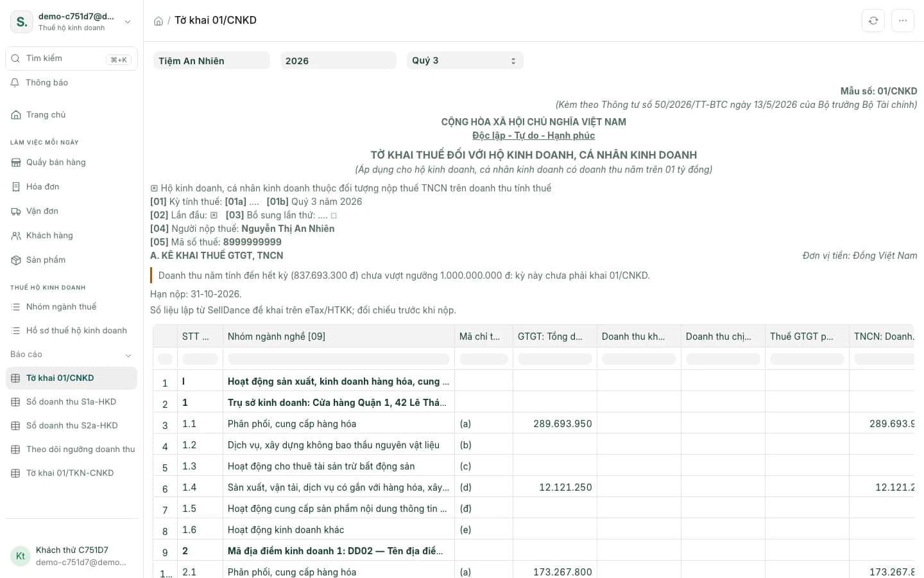Click the home breadcrumb icon
Image resolution: width=924 pixels, height=578 pixels.
point(158,21)
